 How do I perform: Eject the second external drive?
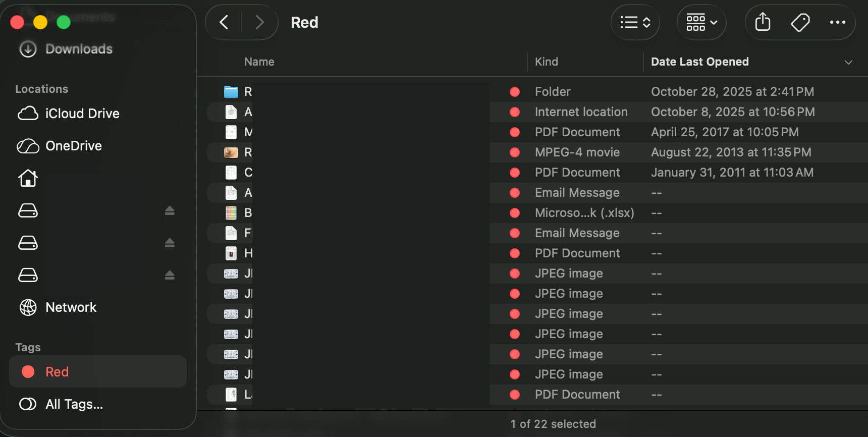point(170,243)
